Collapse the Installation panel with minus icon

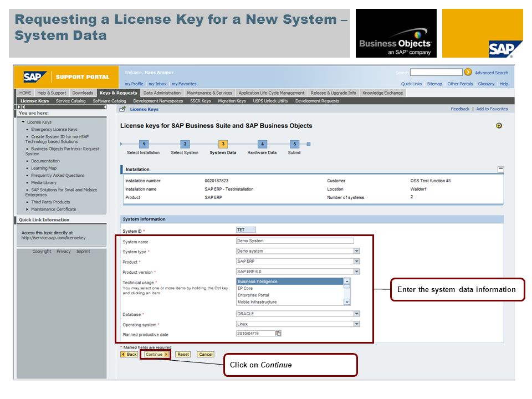(x=500, y=170)
